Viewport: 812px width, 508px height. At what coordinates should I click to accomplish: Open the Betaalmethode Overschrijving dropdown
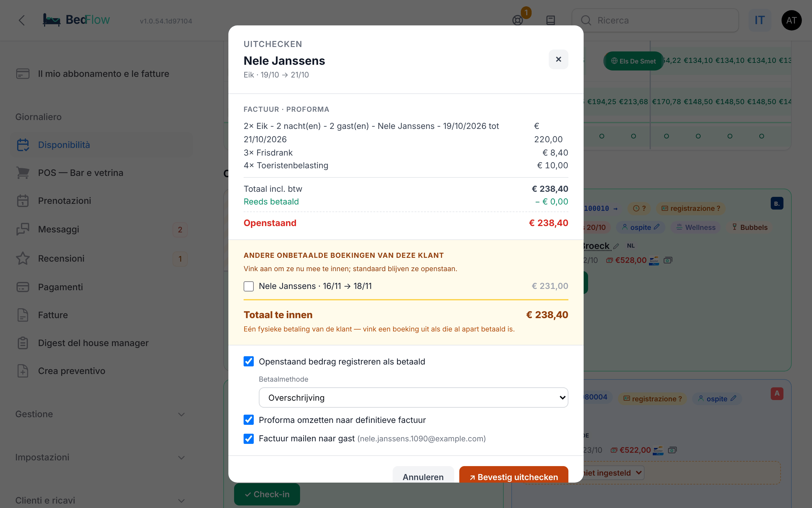(x=413, y=398)
